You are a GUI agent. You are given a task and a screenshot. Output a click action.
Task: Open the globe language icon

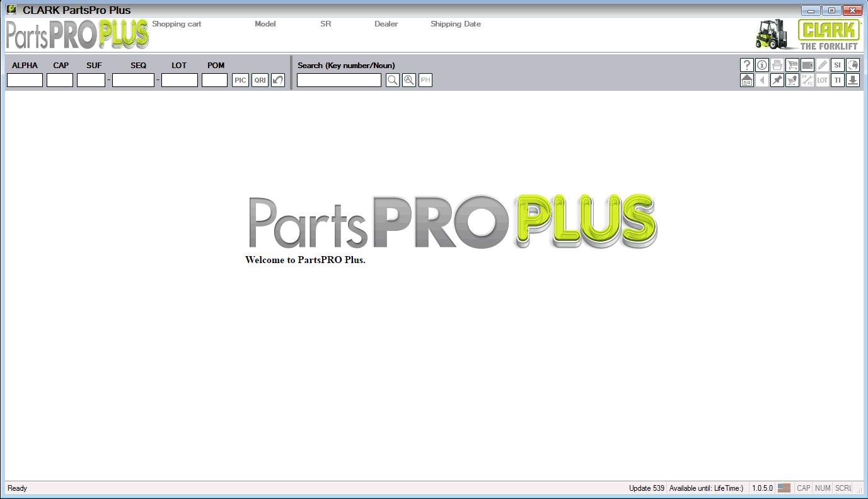(853, 64)
